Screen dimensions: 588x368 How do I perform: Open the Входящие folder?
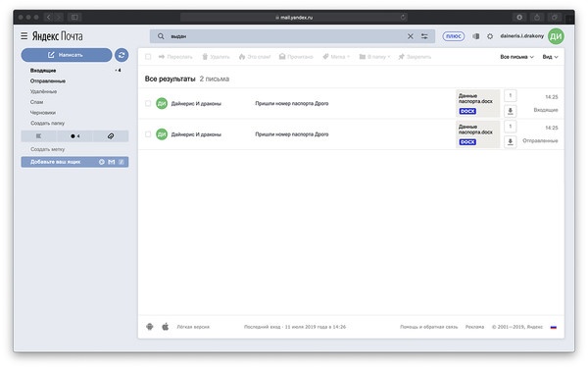pyautogui.click(x=43, y=71)
